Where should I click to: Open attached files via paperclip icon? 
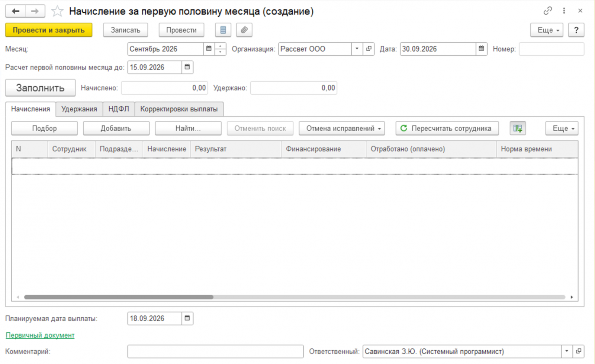(x=244, y=30)
